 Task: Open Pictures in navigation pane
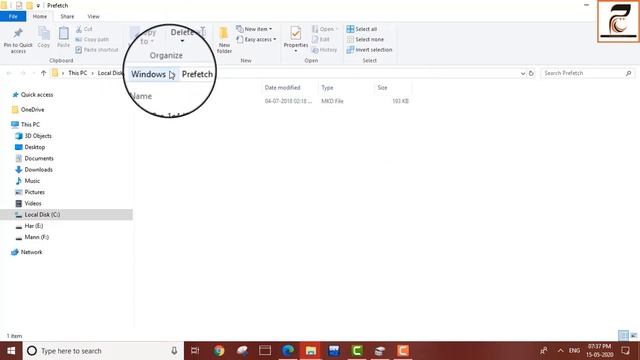tap(34, 192)
